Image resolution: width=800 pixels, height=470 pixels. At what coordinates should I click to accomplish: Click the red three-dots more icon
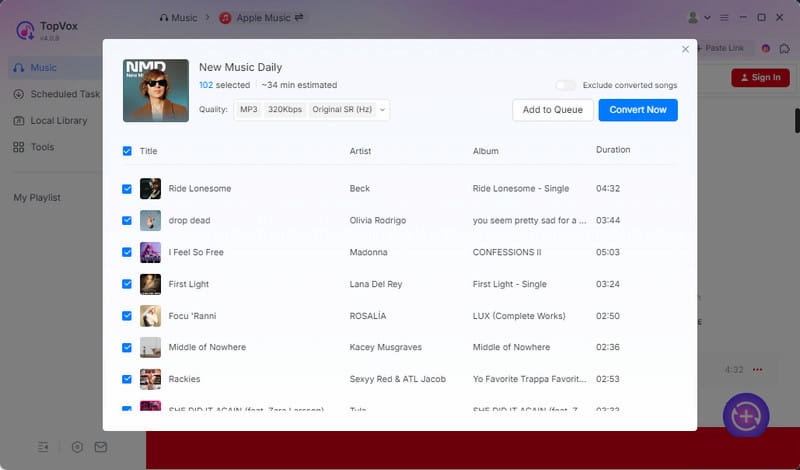[x=758, y=370]
